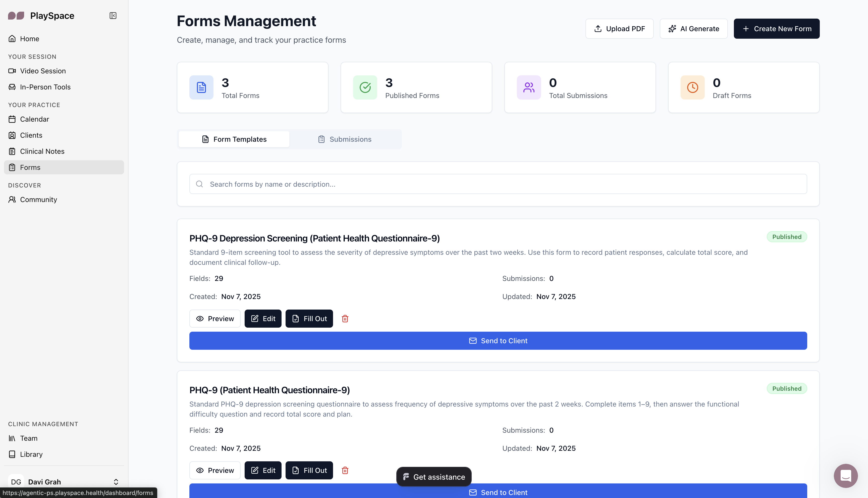This screenshot has width=868, height=498.
Task: Click Upload PDF button
Action: tap(619, 29)
